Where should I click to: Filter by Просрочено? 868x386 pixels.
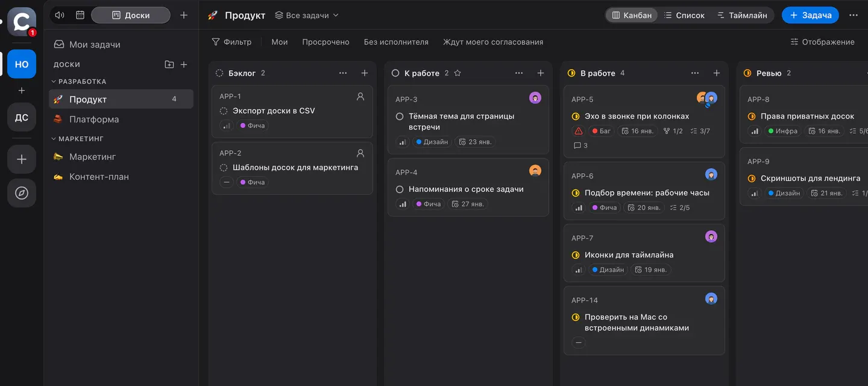click(325, 42)
